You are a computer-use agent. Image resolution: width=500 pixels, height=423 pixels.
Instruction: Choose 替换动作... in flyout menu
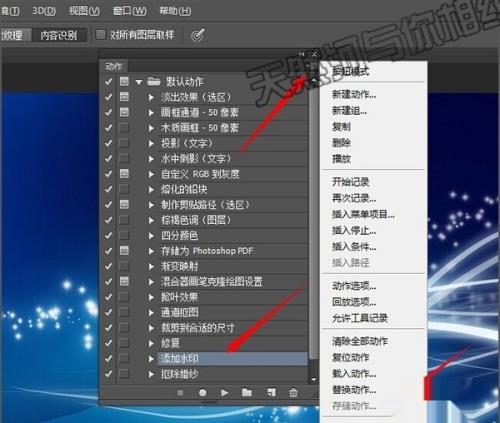click(354, 389)
